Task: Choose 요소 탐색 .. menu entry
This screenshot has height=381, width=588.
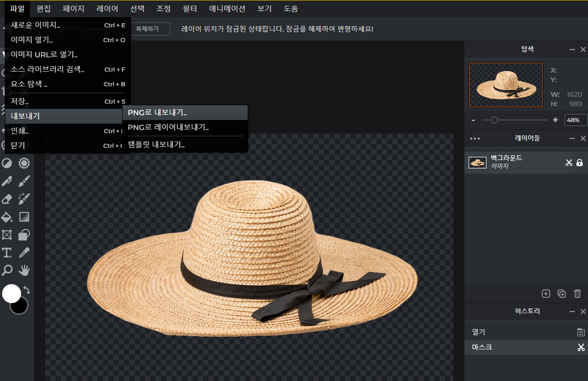Action: click(x=68, y=84)
